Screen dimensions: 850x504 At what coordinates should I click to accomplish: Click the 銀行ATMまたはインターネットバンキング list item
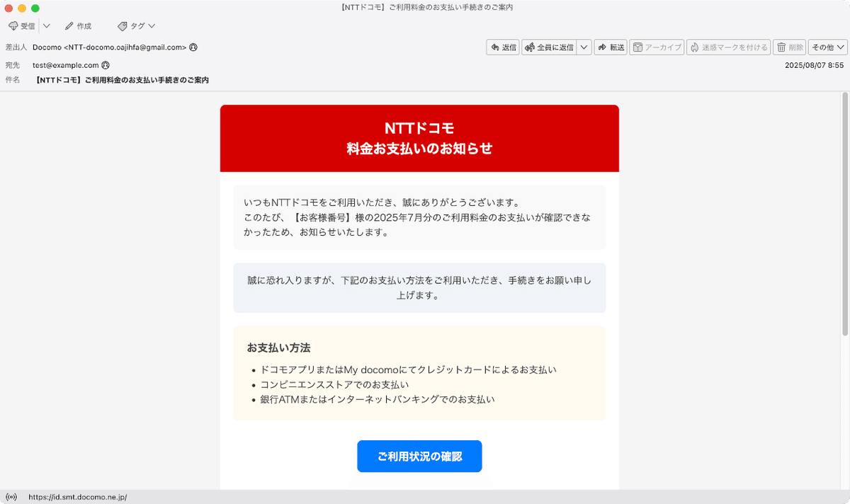(x=377, y=399)
